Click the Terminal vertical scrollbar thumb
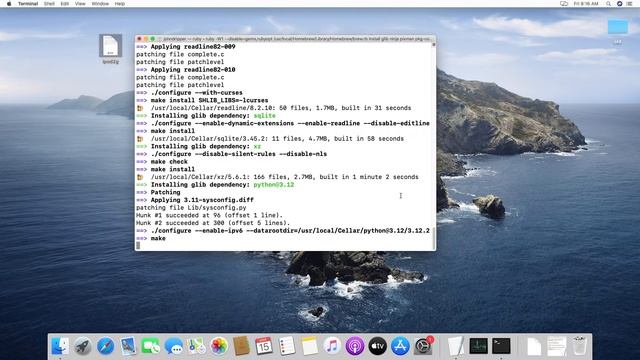This screenshot has width=640, height=360. (433, 238)
